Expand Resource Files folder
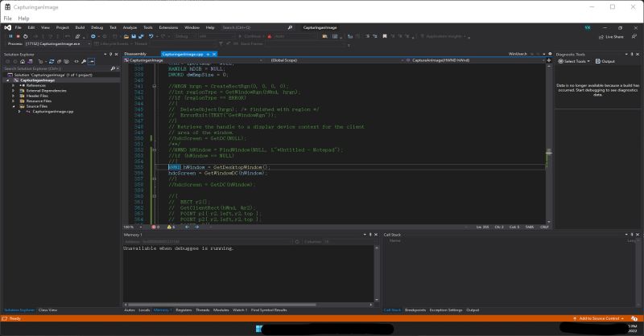The height and width of the screenshot is (336, 644). coord(13,101)
